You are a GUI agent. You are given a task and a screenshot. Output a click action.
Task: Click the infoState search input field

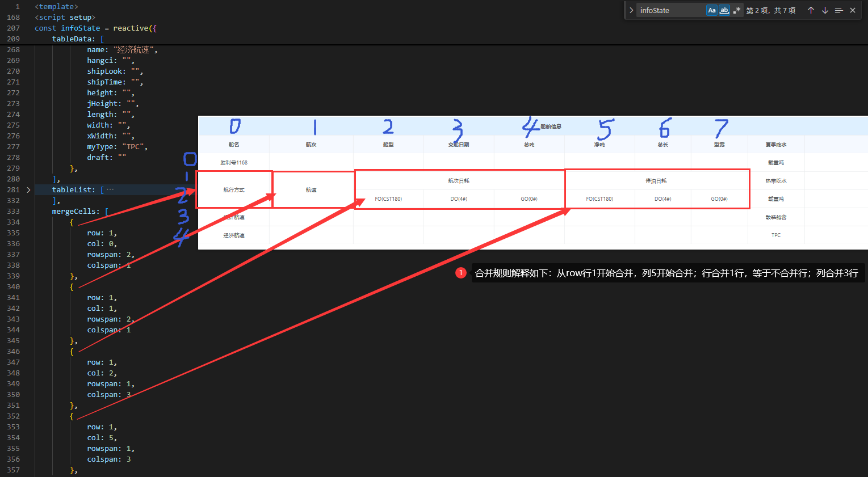[x=670, y=10]
